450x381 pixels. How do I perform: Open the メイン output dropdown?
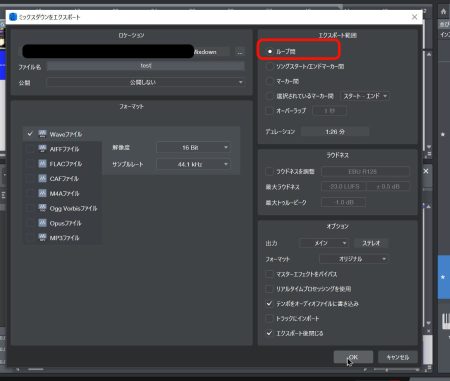[324, 243]
